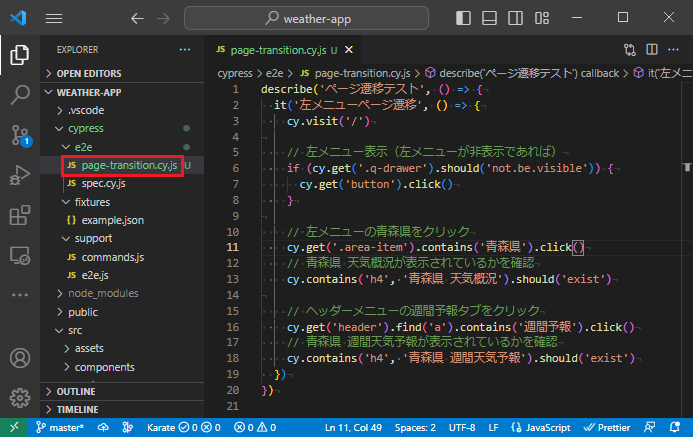Open notifications bell in status bar
The width and height of the screenshot is (693, 437).
pyautogui.click(x=675, y=427)
